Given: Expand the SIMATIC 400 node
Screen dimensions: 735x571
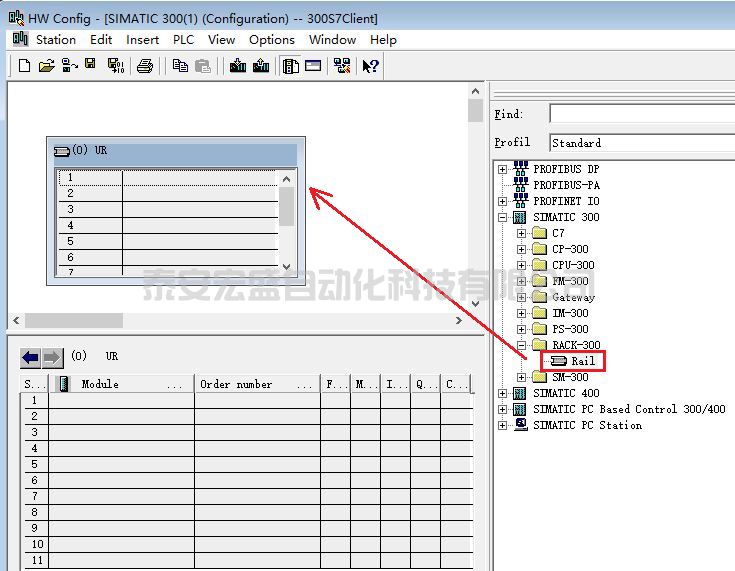Looking at the screenshot, I should tap(503, 393).
